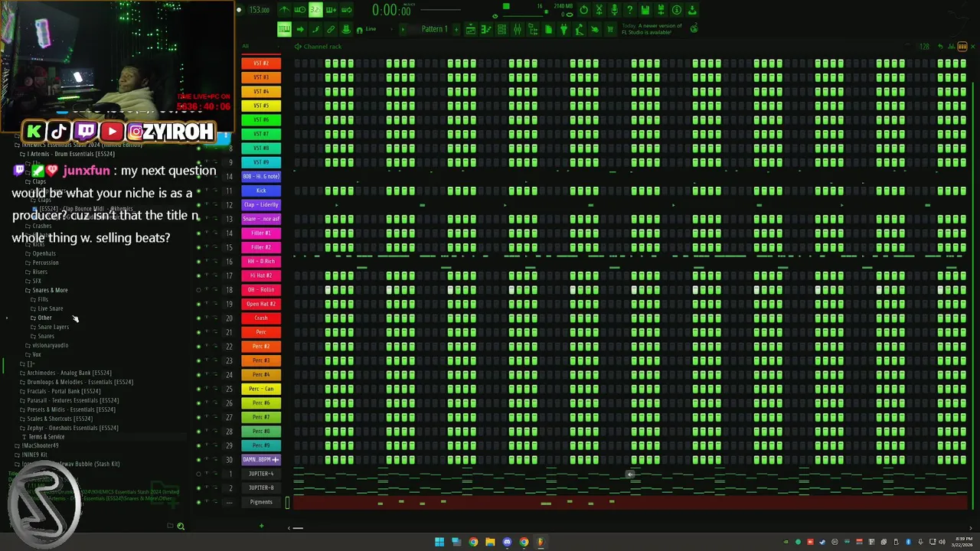
Task: Toggle loop recording icon
Action: [346, 9]
